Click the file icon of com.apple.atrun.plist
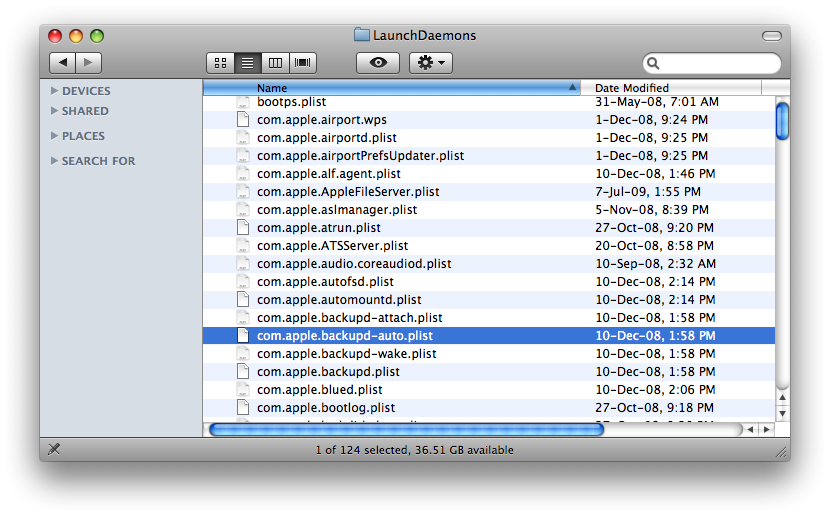Screen dimensions: 830x516 pos(243,228)
